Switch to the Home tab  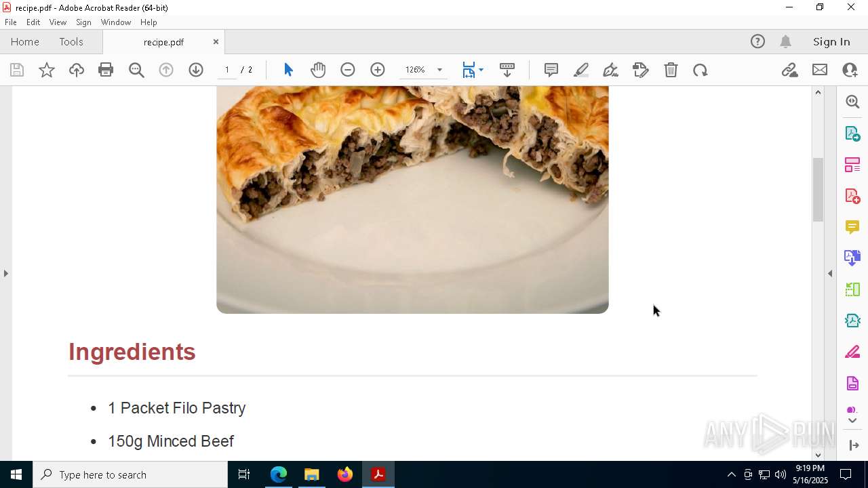(25, 41)
